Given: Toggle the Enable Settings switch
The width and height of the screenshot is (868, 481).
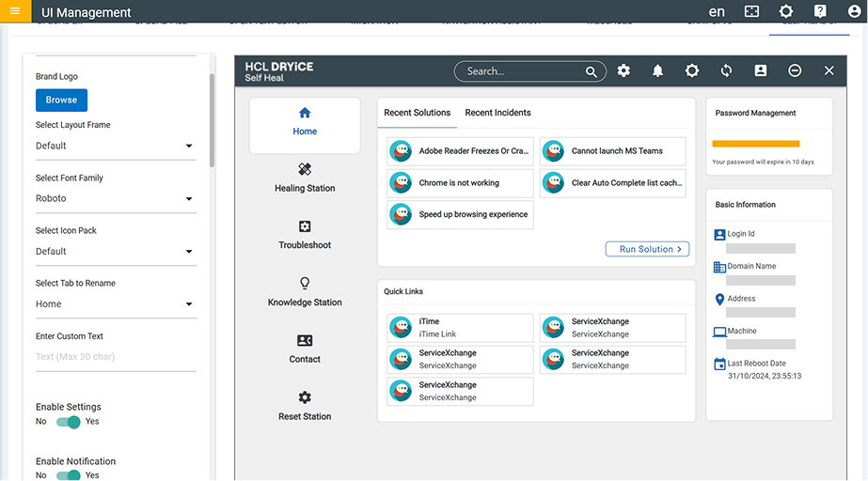Looking at the screenshot, I should (x=69, y=423).
